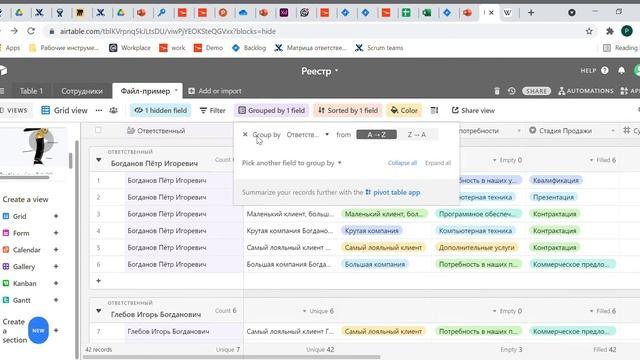This screenshot has height=360, width=640.
Task: Open the Empty 0 summary dropdown in Богданов group
Action: [507, 160]
